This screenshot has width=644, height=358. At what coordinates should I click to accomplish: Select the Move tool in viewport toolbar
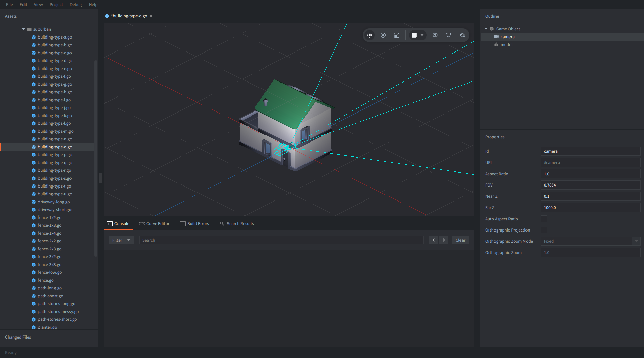370,35
